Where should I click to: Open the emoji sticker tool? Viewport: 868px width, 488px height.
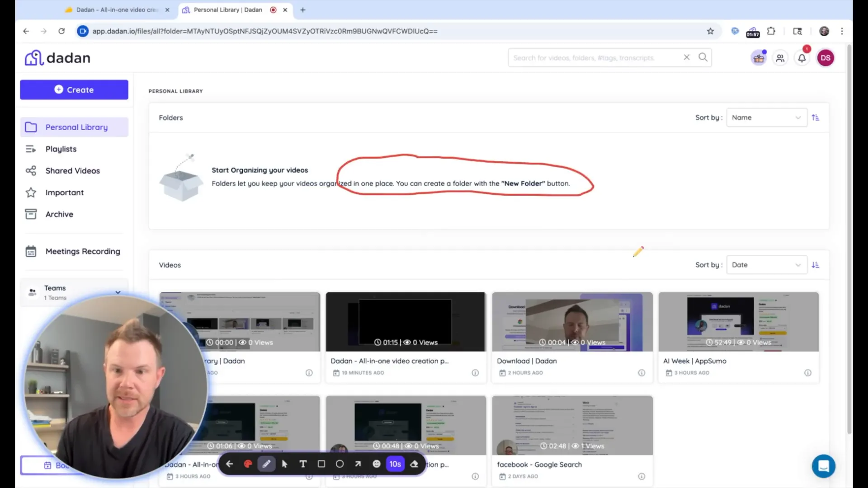click(376, 464)
